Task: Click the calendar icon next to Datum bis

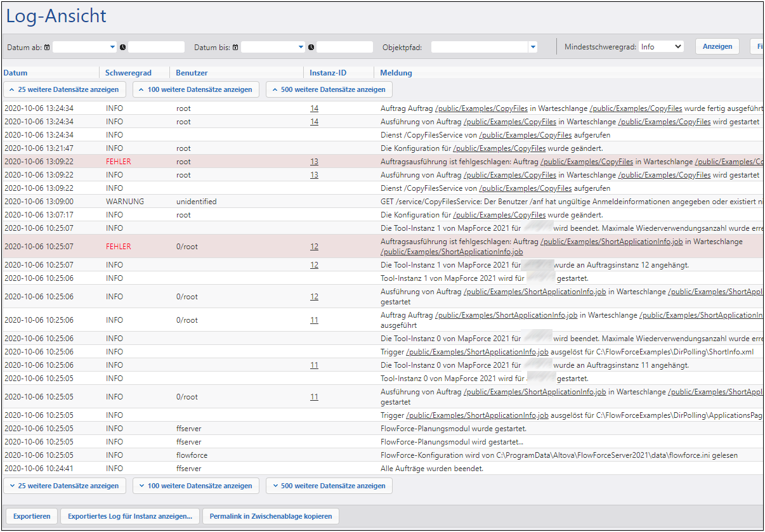Action: [235, 48]
